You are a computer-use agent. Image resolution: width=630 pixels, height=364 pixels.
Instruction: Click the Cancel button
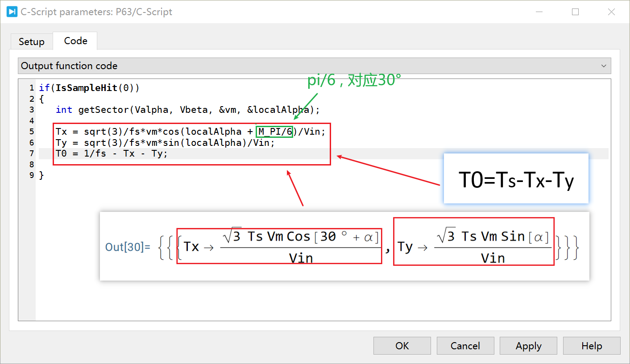click(465, 346)
